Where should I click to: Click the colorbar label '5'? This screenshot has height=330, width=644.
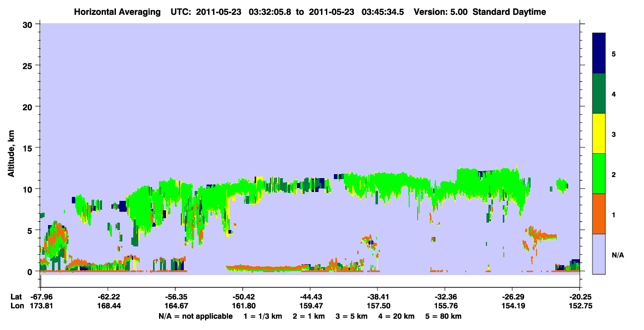pyautogui.click(x=614, y=53)
